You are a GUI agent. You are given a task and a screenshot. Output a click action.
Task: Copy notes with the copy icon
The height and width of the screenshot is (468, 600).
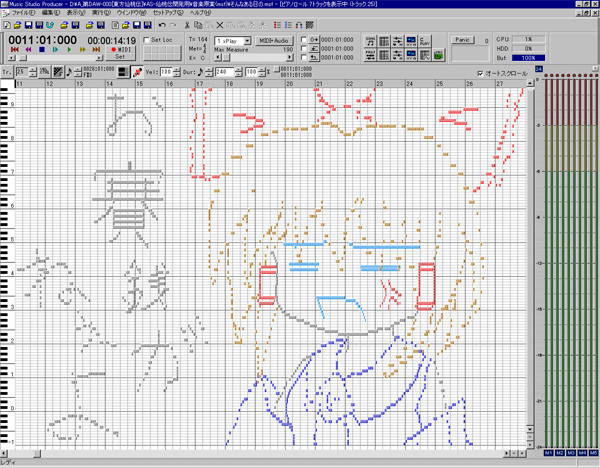point(198,25)
